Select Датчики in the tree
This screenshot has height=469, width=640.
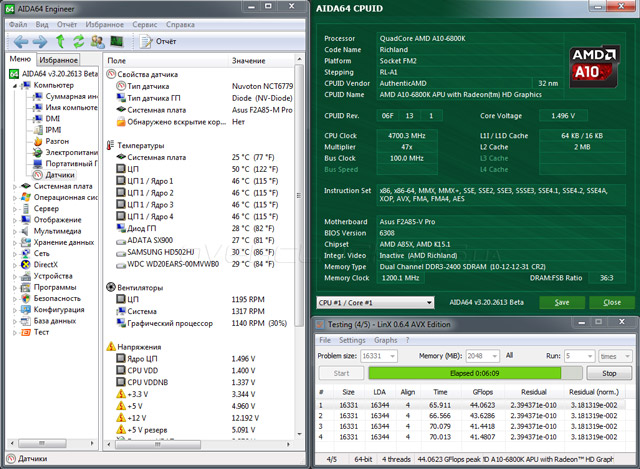tap(58, 174)
